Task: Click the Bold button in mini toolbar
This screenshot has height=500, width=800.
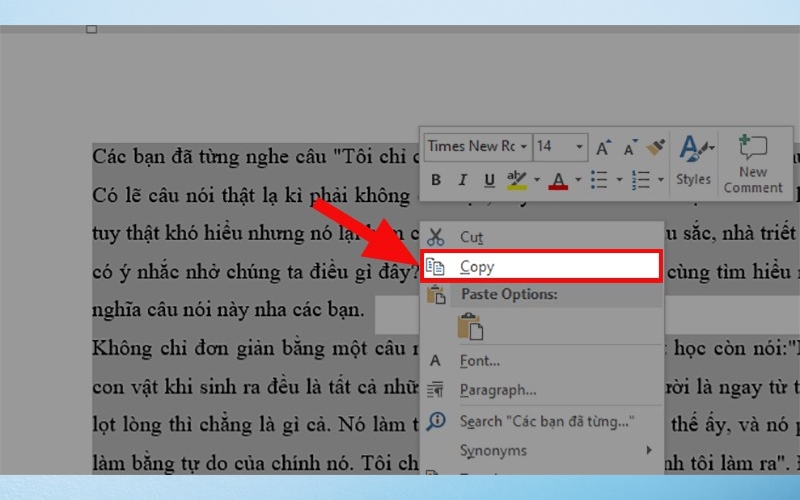Action: tap(436, 180)
